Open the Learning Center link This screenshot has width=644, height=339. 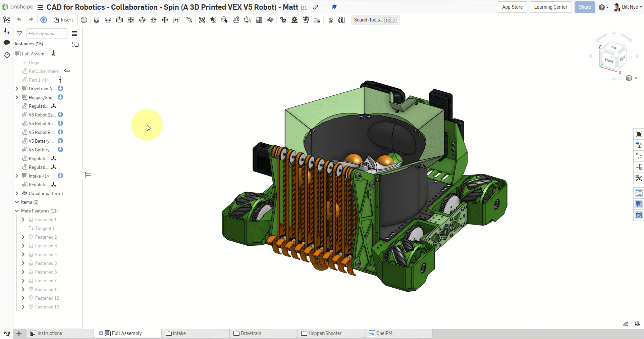[550, 7]
